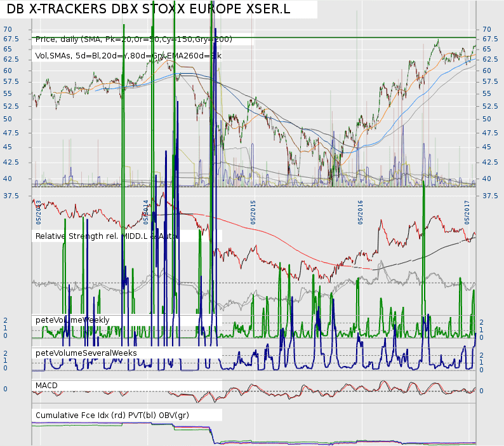The image size is (504, 446).
Task: Click the 60 price label on right axis
Action: point(487,71)
